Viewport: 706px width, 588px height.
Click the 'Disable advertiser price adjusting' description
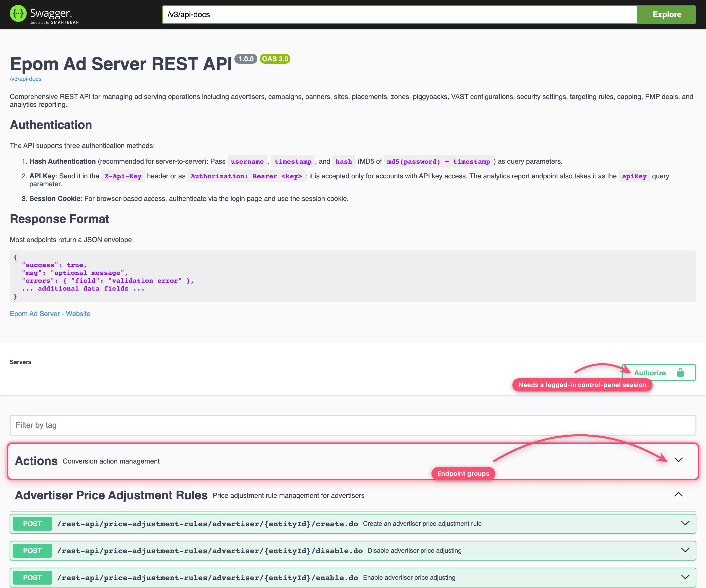(x=415, y=550)
